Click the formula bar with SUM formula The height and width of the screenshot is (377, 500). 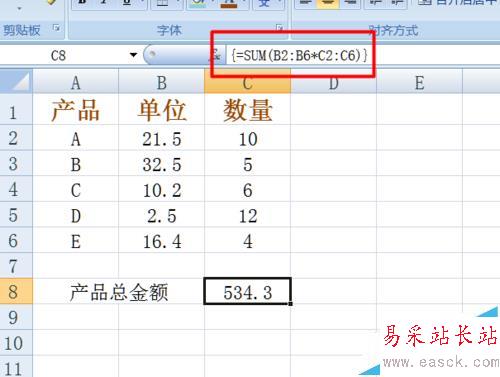(x=363, y=55)
